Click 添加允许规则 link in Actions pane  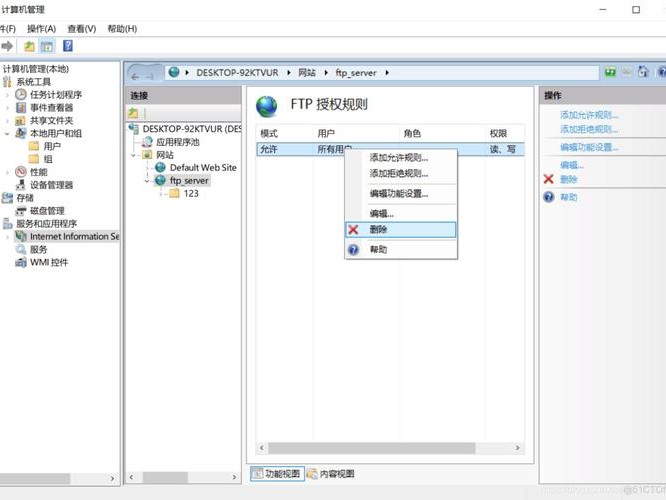(589, 114)
